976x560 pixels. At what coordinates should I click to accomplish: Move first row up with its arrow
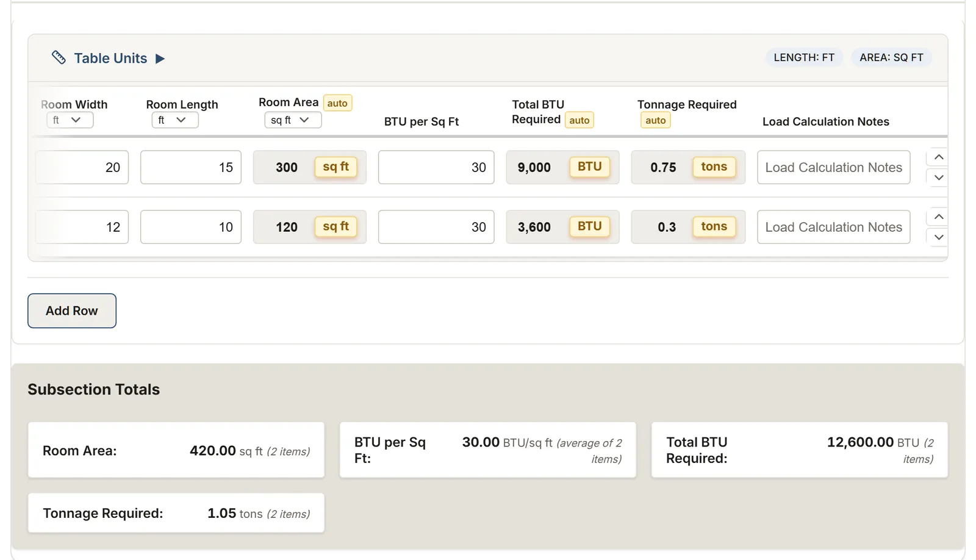click(939, 157)
